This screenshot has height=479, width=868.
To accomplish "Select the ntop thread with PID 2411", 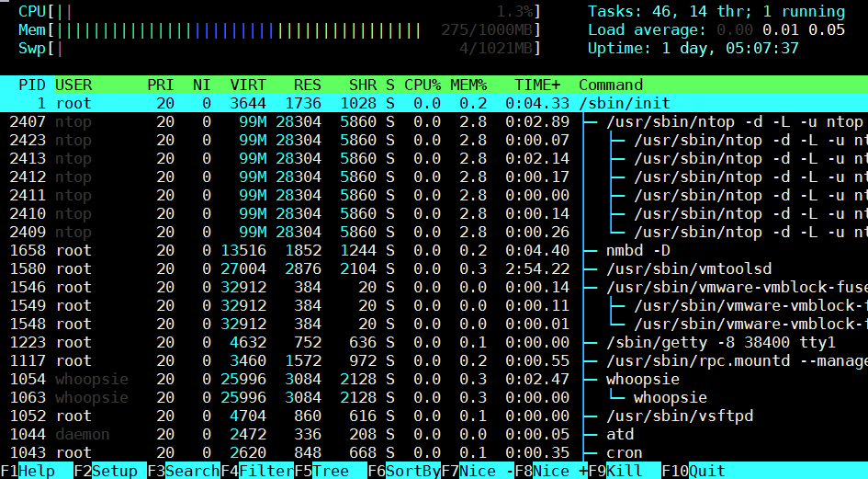I will (434, 195).
